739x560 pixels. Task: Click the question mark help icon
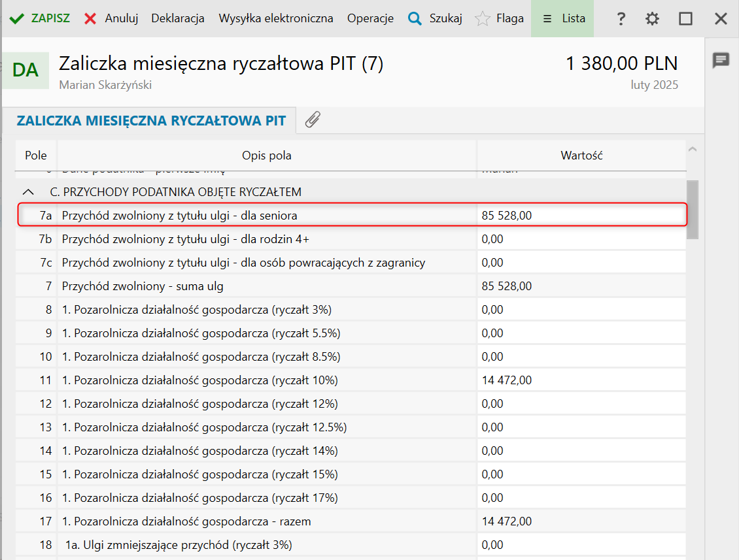621,18
